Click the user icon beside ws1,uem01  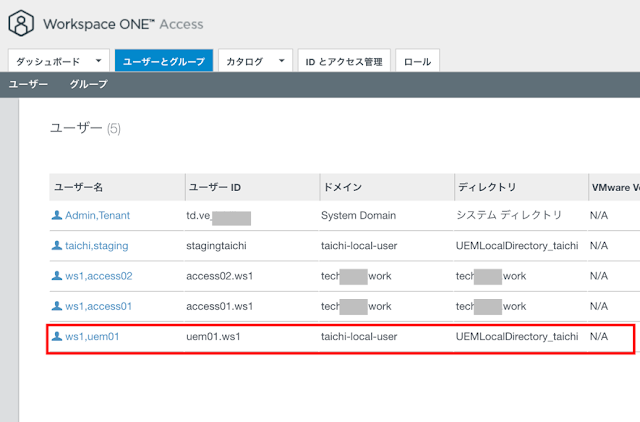(x=57, y=336)
